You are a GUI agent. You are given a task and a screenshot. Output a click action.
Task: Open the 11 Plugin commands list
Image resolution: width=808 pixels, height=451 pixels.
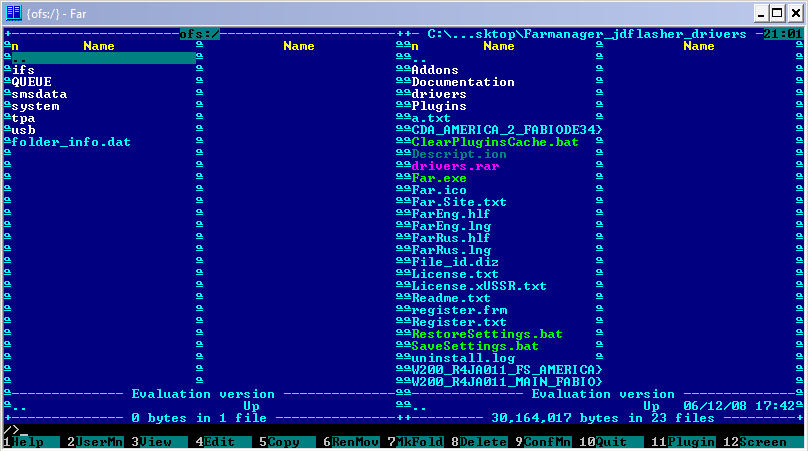click(684, 441)
